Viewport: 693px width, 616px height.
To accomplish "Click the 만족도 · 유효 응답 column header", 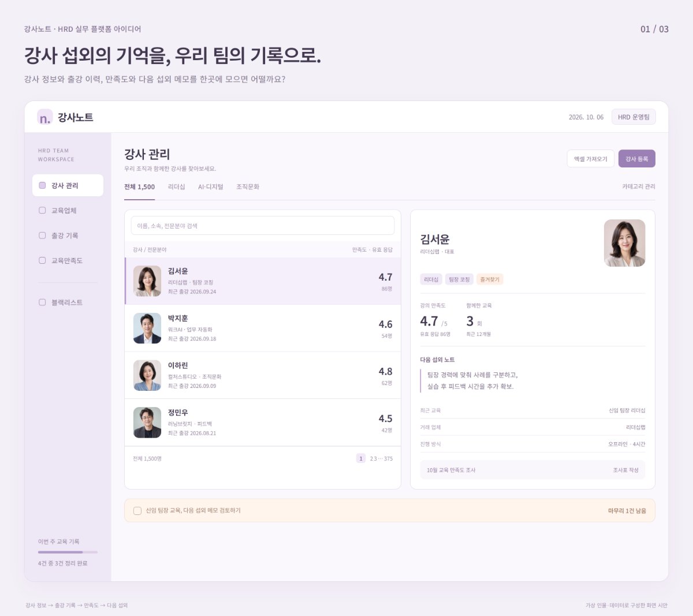I will (372, 250).
